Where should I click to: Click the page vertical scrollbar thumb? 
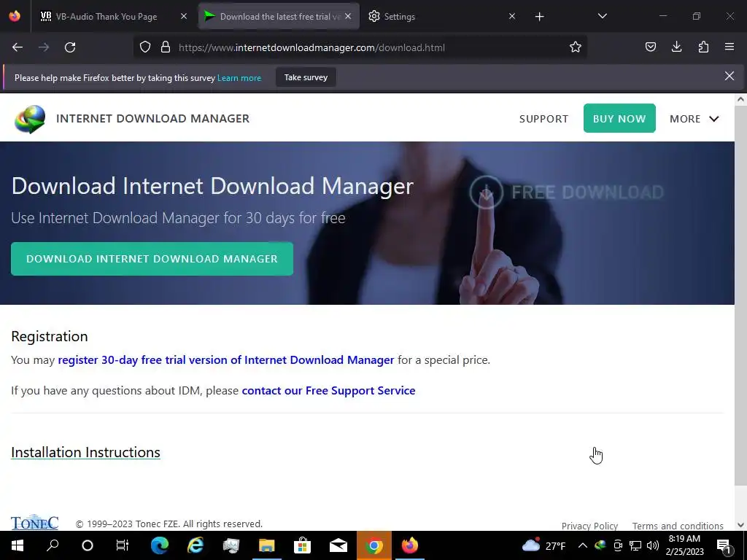pos(740,295)
